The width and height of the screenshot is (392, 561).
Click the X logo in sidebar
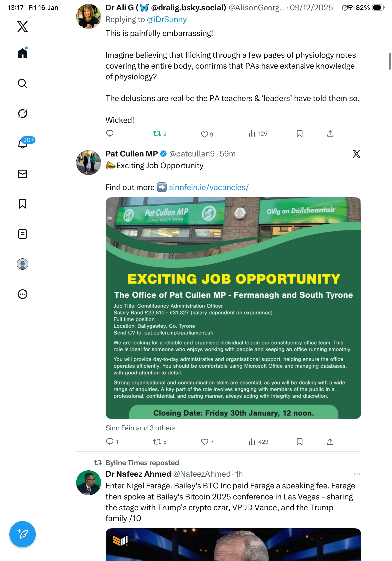[x=23, y=27]
